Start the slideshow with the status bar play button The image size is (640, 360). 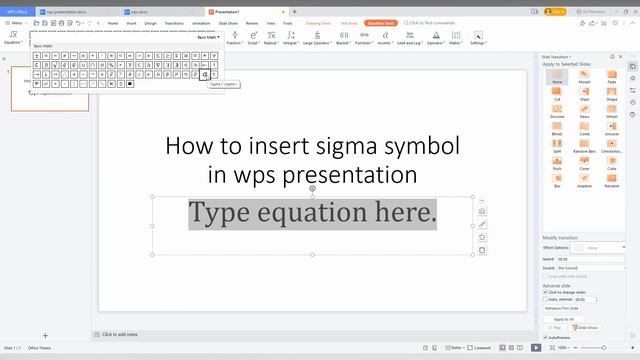pos(536,347)
